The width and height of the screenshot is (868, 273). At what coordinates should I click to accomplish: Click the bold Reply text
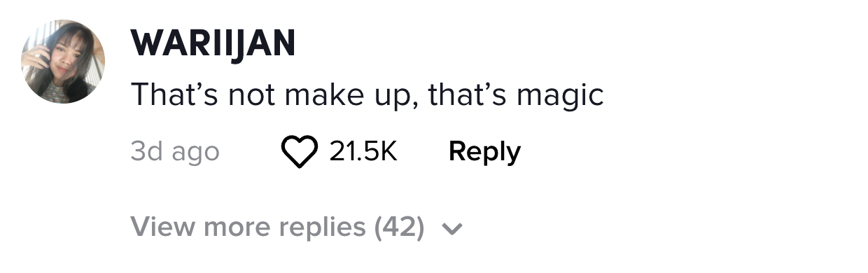point(484,151)
